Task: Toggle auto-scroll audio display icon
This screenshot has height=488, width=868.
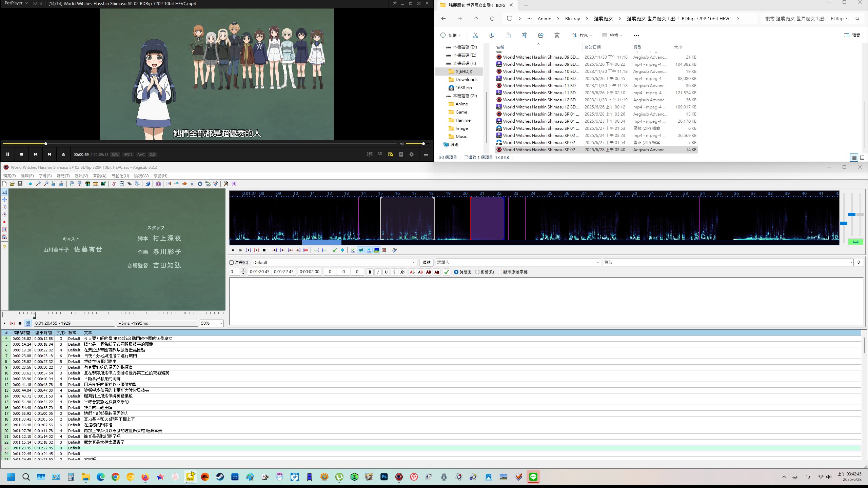Action: (369, 250)
